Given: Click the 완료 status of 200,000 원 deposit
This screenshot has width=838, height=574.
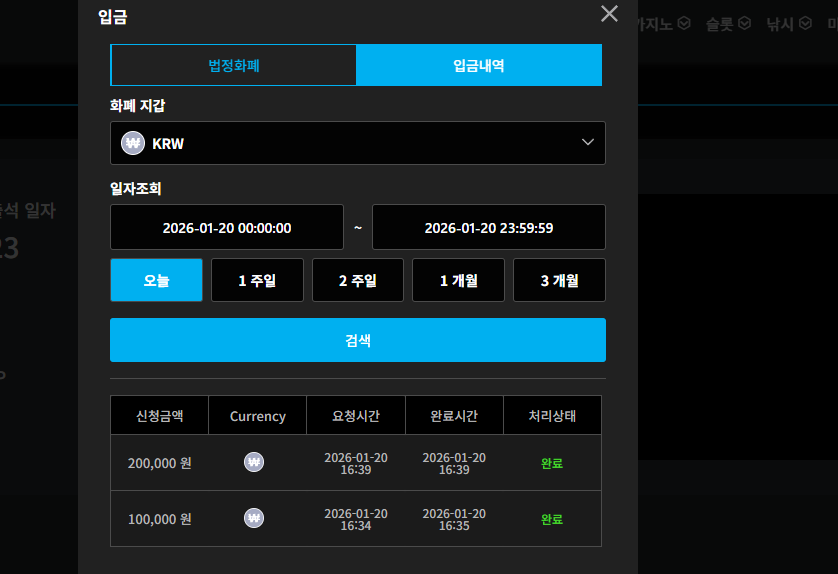Looking at the screenshot, I should coord(552,463).
